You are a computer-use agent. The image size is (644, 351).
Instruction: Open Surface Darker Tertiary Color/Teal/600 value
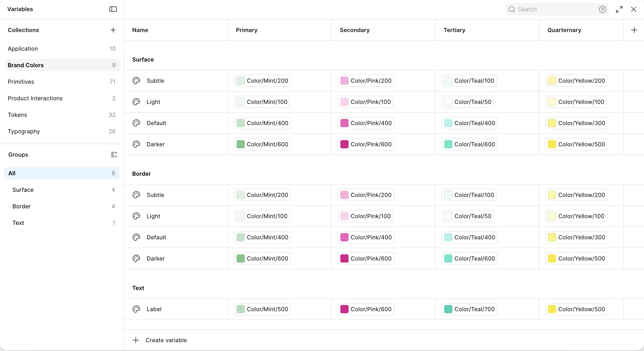pyautogui.click(x=469, y=144)
